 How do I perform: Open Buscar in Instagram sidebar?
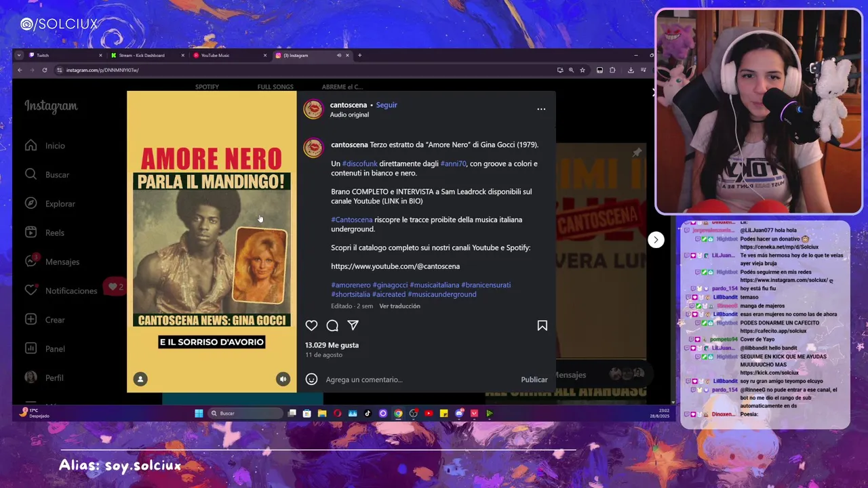pyautogui.click(x=47, y=175)
